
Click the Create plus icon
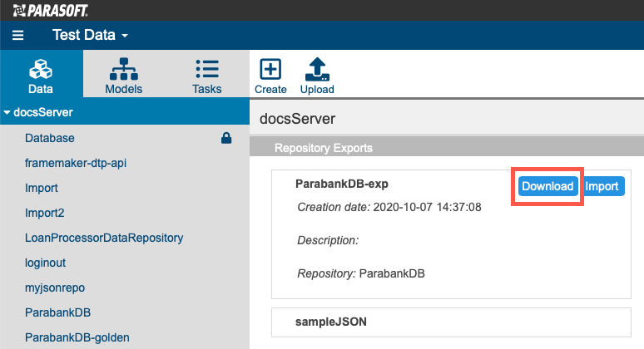[x=270, y=69]
